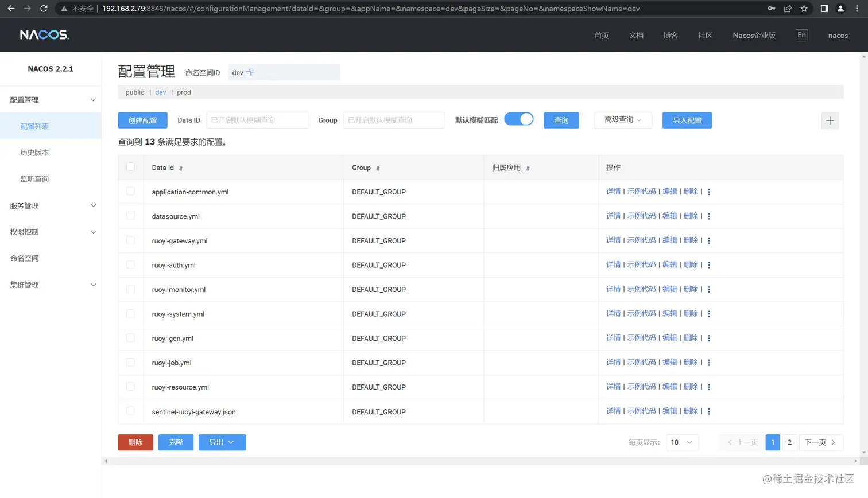Image resolution: width=868 pixels, height=498 pixels.
Task: Expand the 集群管理 sidebar section
Action: 51,285
